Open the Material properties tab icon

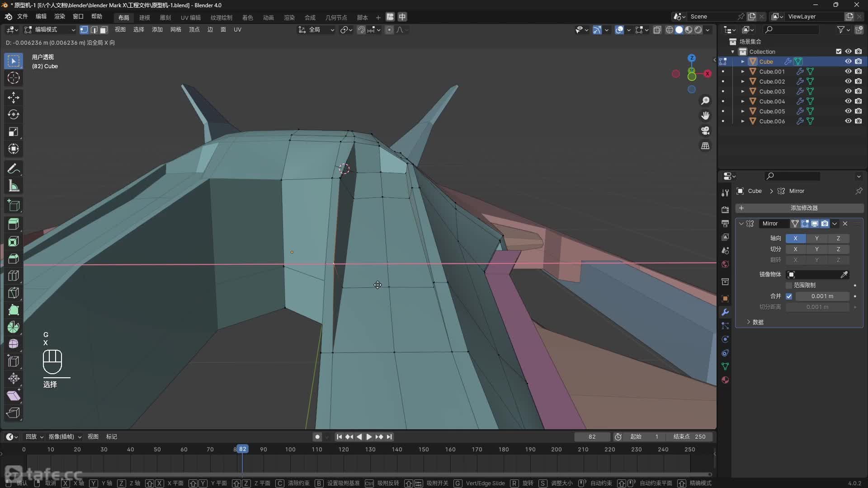(725, 380)
